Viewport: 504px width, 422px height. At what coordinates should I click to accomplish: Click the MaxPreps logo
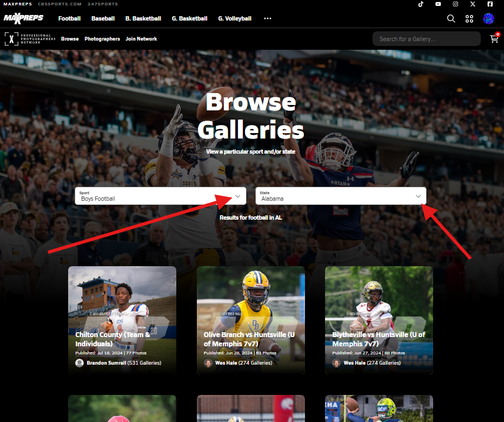click(x=23, y=18)
